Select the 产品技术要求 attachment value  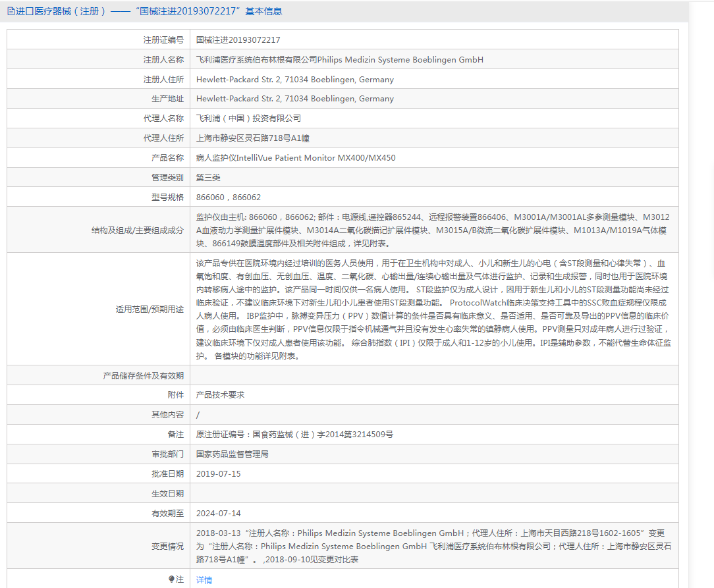pos(221,394)
